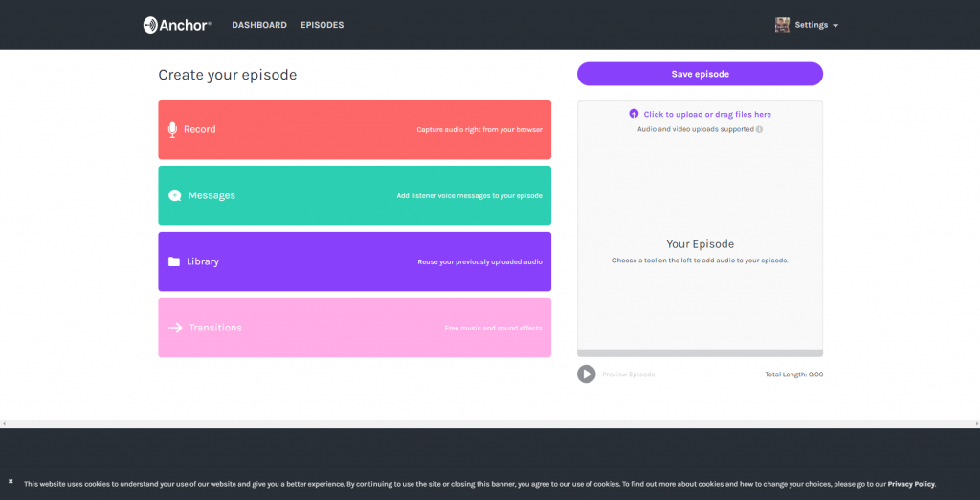
Task: Select "Click to upload or drag files here"
Action: 707,114
